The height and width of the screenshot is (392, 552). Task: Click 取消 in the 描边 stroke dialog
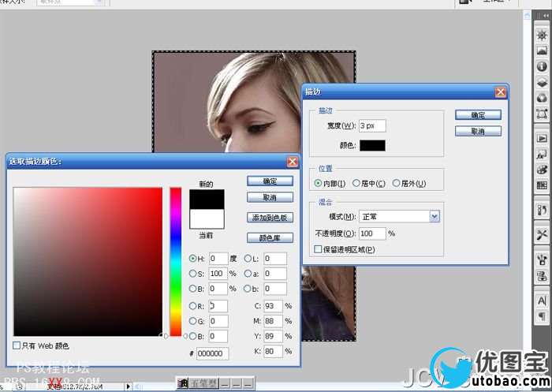(x=478, y=131)
